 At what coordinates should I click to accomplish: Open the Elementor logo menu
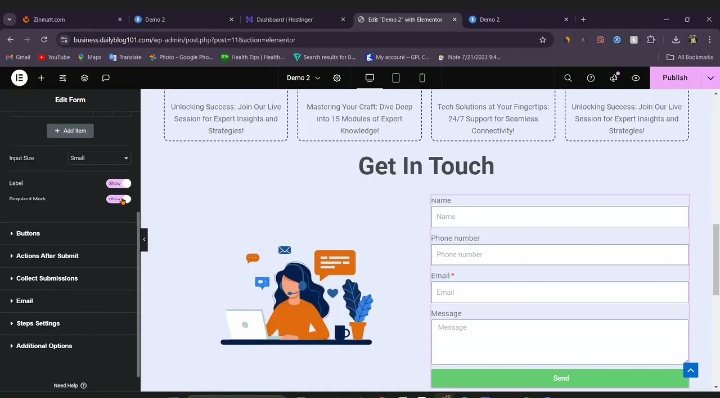pos(19,78)
